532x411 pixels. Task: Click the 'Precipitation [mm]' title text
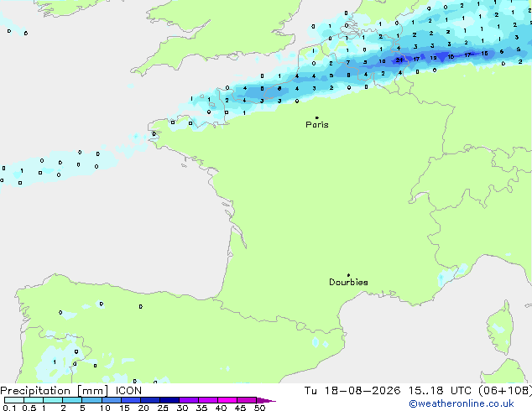click(x=55, y=391)
